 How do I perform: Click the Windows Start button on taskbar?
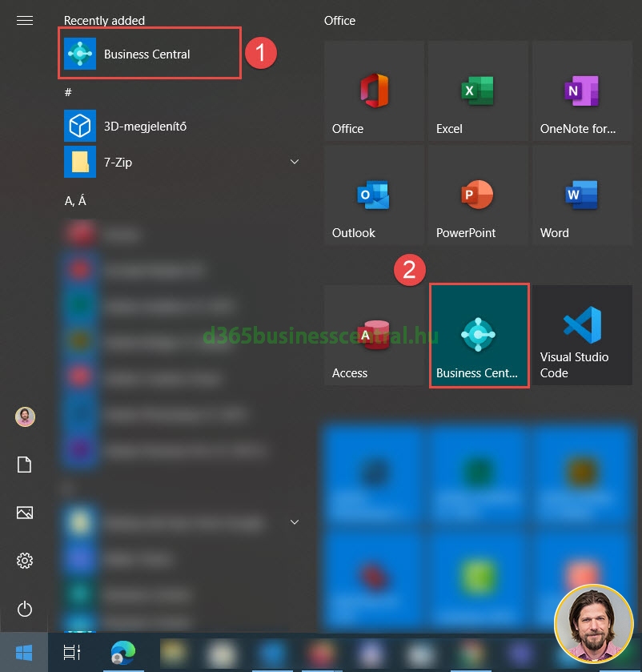coord(25,653)
